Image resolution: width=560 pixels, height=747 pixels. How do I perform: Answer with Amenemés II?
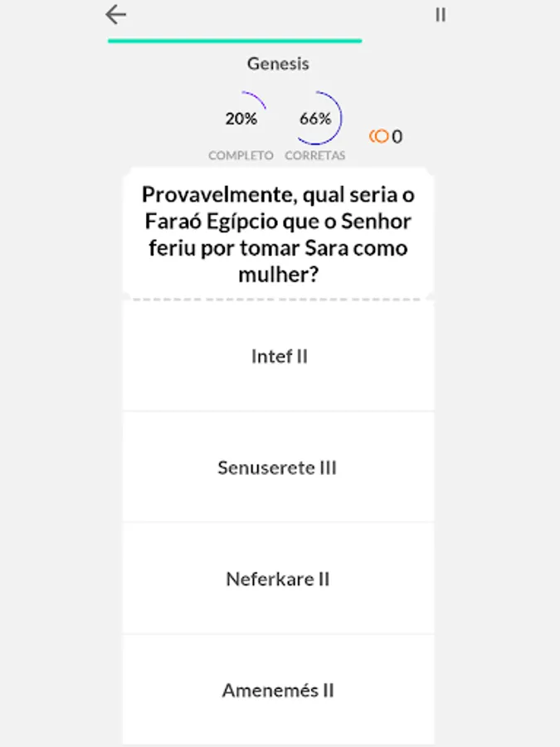click(x=279, y=690)
